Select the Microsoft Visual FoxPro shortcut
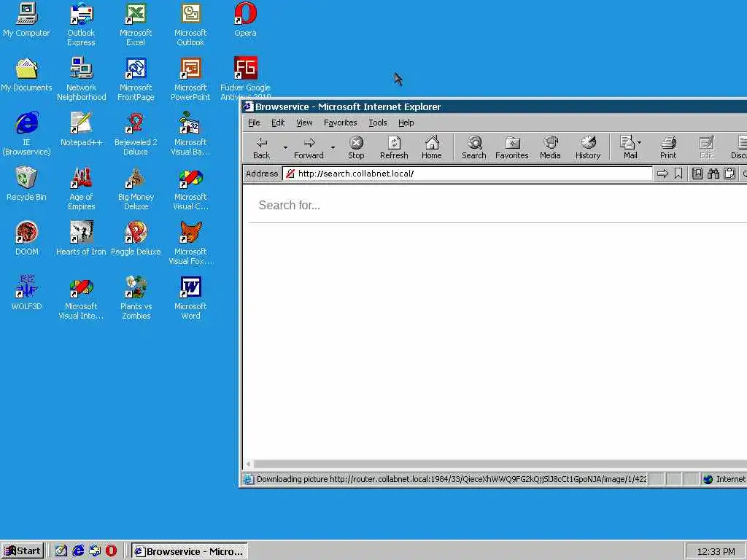Viewport: 747px width, 560px height. click(190, 244)
